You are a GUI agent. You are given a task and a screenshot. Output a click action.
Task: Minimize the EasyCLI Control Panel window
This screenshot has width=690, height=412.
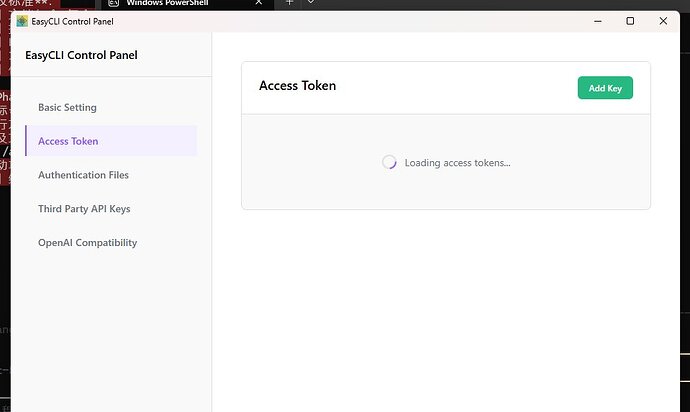pyautogui.click(x=598, y=21)
